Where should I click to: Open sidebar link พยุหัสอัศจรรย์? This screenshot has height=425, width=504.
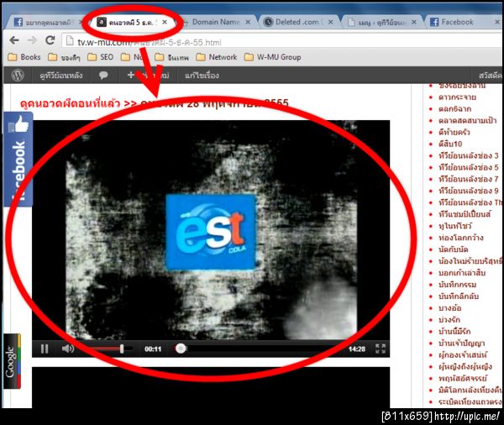pos(463,378)
